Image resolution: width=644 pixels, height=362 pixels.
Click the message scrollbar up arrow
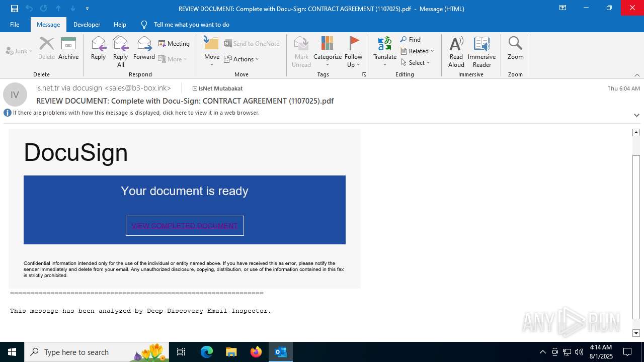coord(636,132)
